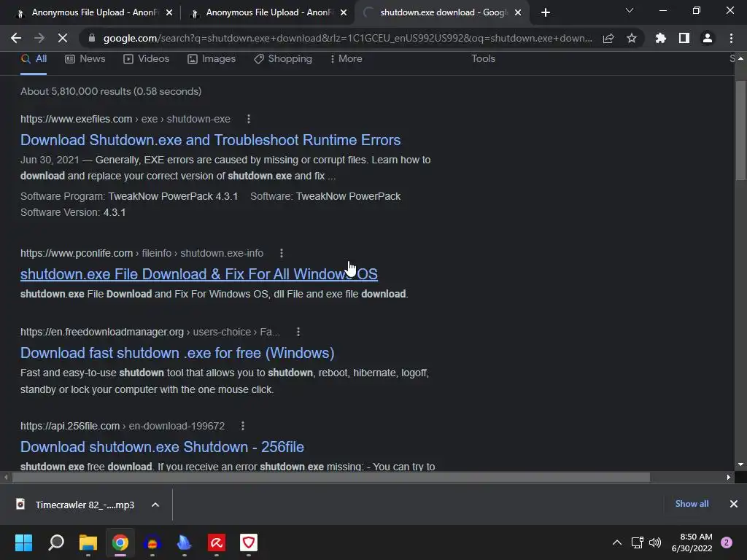Switch to News search results
Image resolution: width=747 pixels, height=560 pixels.
[x=85, y=59]
